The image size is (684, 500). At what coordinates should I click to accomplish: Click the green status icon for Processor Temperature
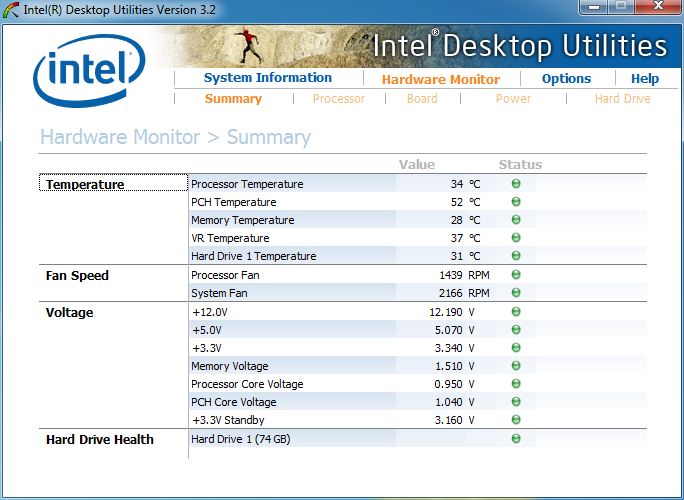coord(516,184)
